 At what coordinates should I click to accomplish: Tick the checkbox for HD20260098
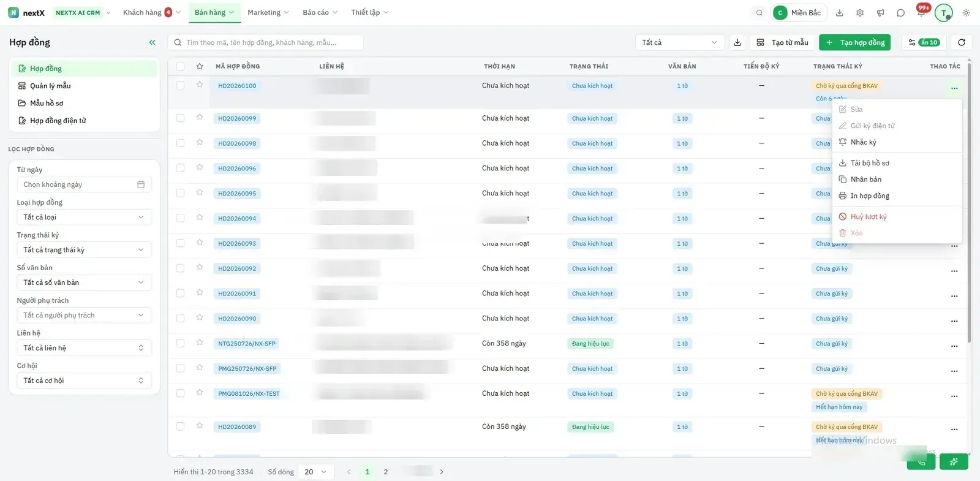180,143
